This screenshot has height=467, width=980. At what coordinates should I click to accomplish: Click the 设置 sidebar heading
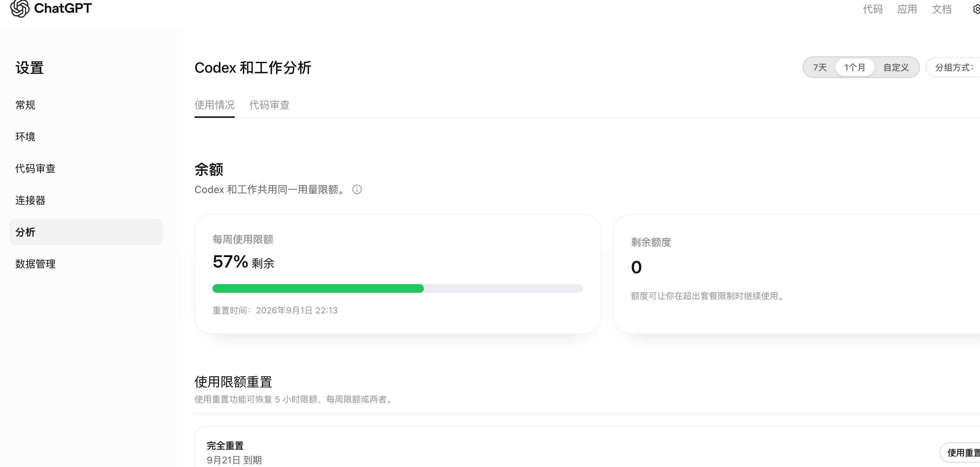pyautogui.click(x=30, y=68)
